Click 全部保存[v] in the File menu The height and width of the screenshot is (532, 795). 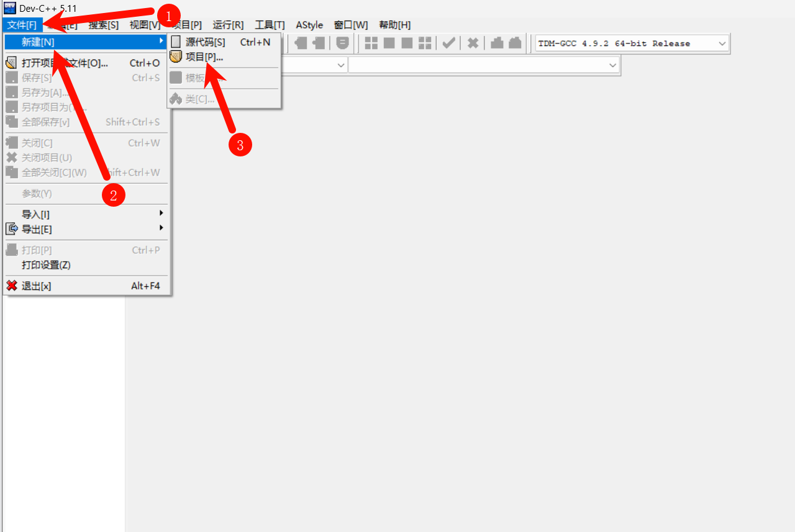coord(86,122)
